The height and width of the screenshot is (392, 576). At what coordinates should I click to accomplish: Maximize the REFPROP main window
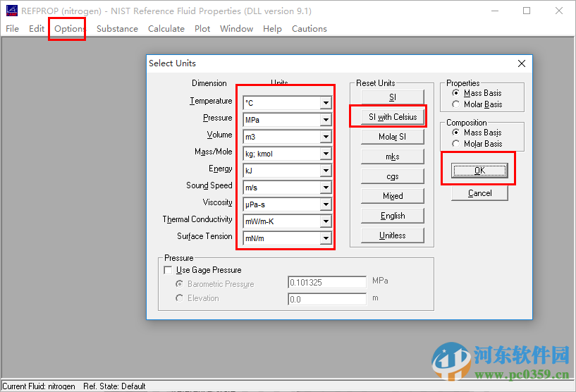[x=527, y=11]
